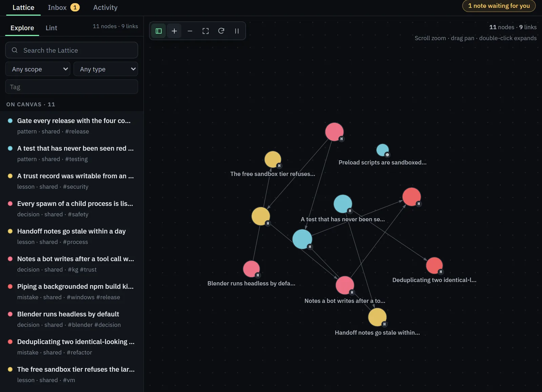Switch to the Lattice tab
Viewport: 542px width, 392px height.
pyautogui.click(x=23, y=7)
